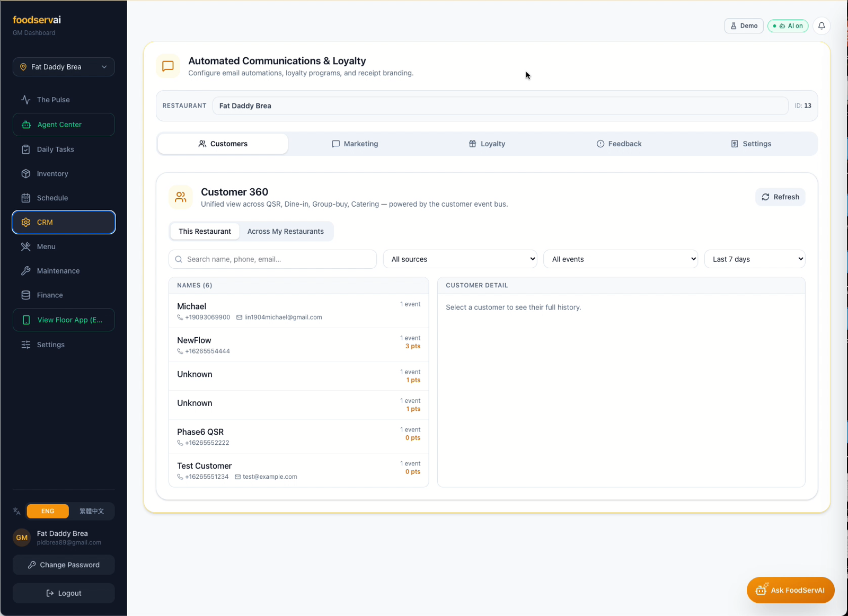Click the language translate icon

17,511
